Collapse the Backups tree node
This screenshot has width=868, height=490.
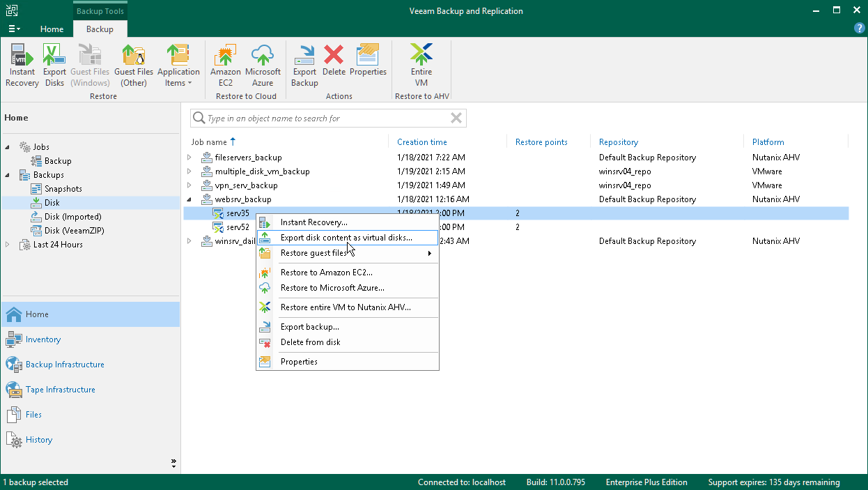point(8,175)
